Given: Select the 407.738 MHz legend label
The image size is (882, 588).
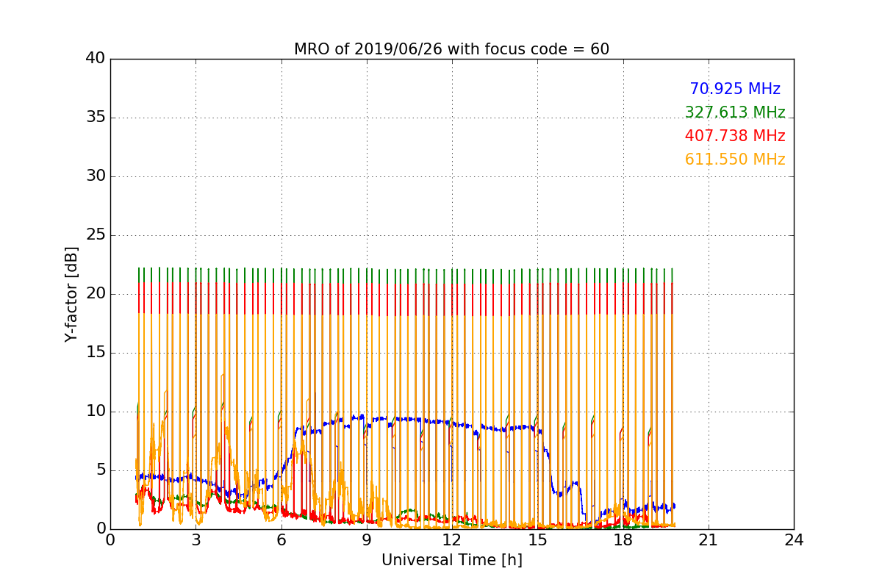Looking at the screenshot, I should [735, 136].
